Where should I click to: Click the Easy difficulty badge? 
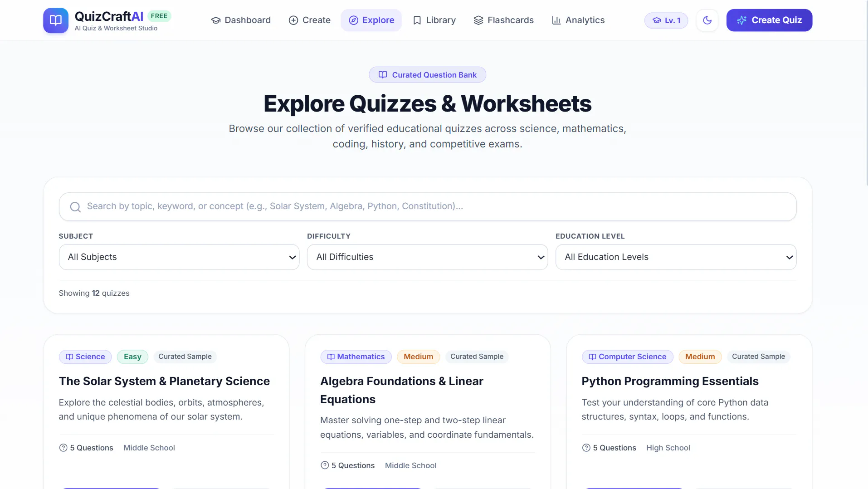click(132, 357)
